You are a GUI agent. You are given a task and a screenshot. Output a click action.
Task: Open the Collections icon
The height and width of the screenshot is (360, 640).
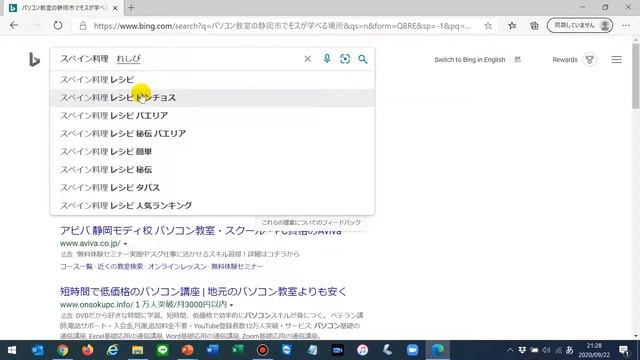pyautogui.click(x=534, y=26)
